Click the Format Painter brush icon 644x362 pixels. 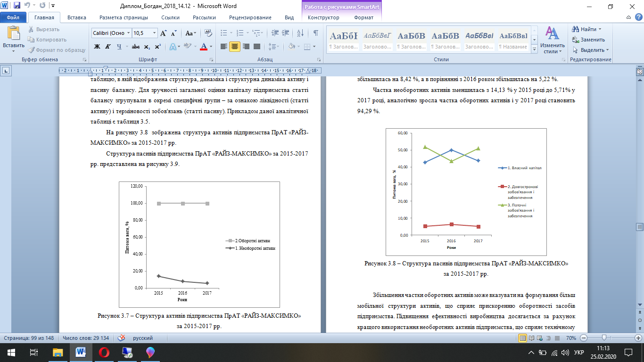tap(31, 50)
